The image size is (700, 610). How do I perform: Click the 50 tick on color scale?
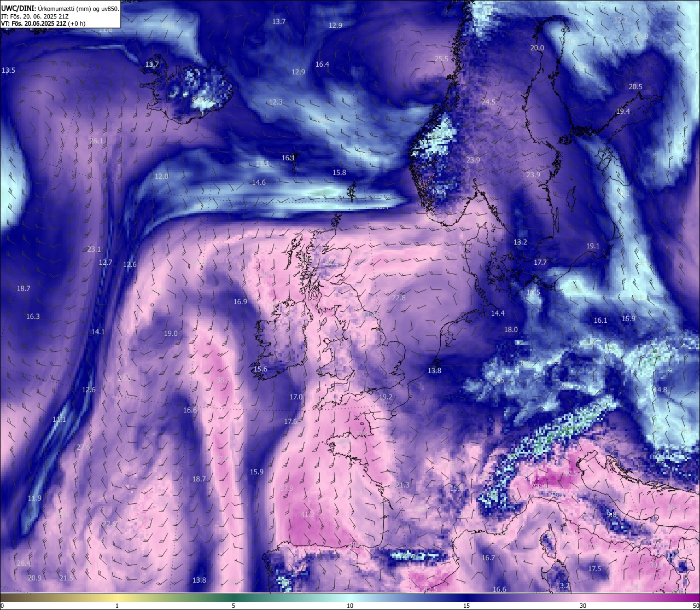pyautogui.click(x=696, y=606)
